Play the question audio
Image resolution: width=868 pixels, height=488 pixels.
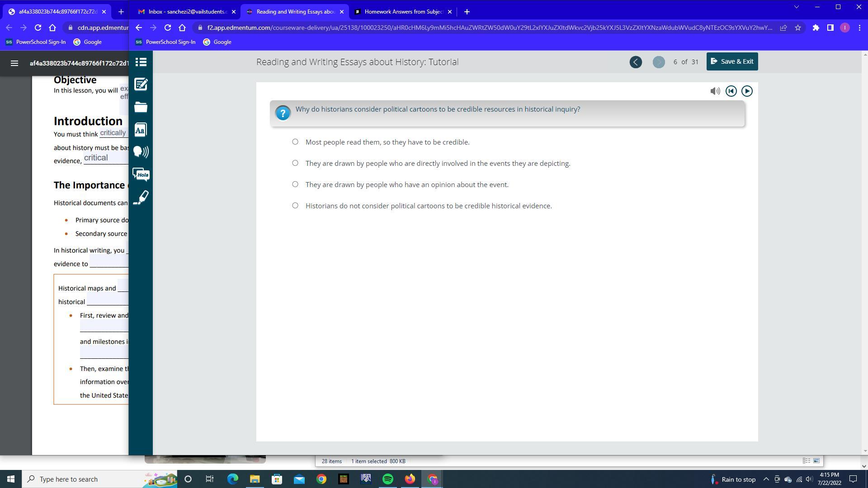click(x=747, y=91)
